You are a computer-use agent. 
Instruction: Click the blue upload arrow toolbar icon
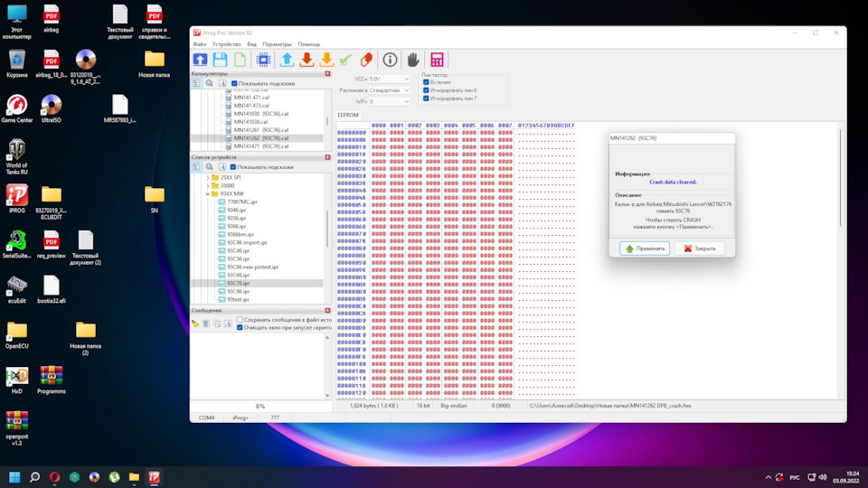pos(287,60)
